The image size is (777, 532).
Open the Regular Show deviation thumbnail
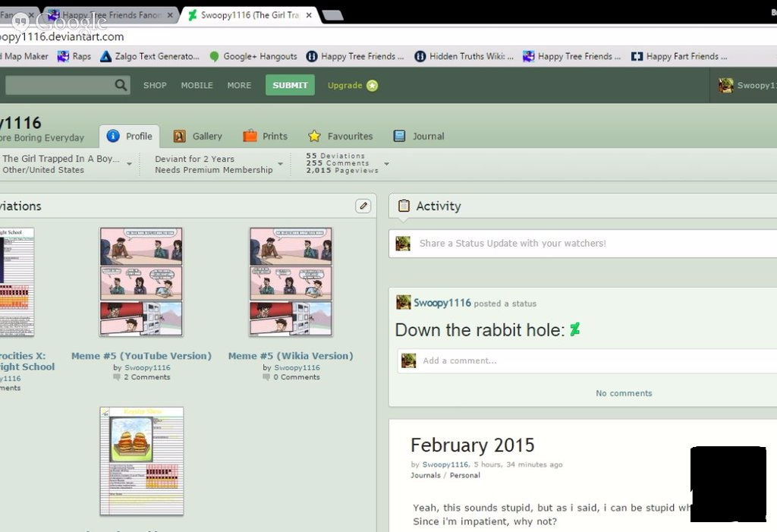[x=142, y=461]
